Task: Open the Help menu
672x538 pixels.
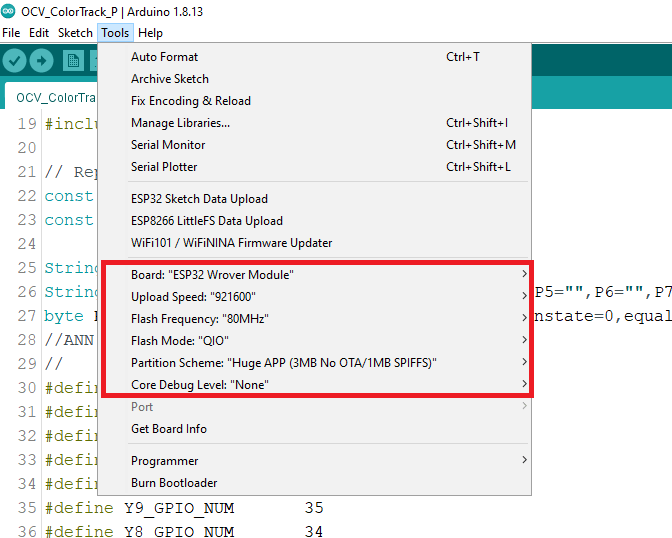Action: 150,33
